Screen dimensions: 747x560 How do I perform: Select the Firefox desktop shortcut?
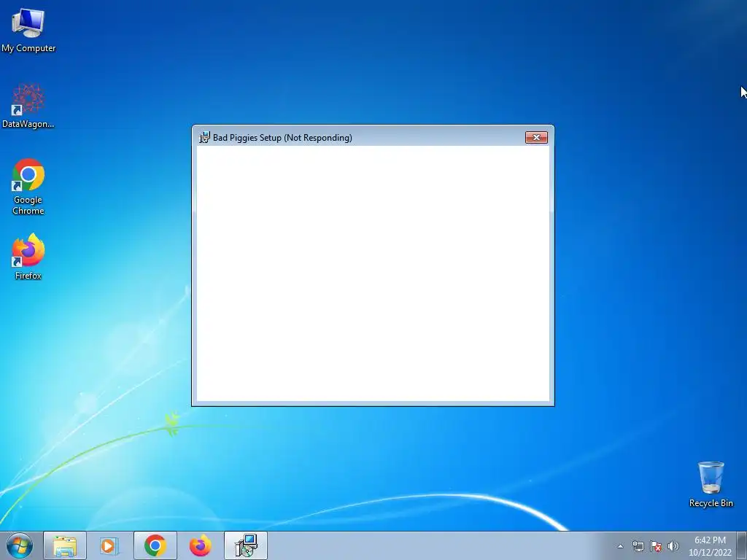click(x=28, y=256)
